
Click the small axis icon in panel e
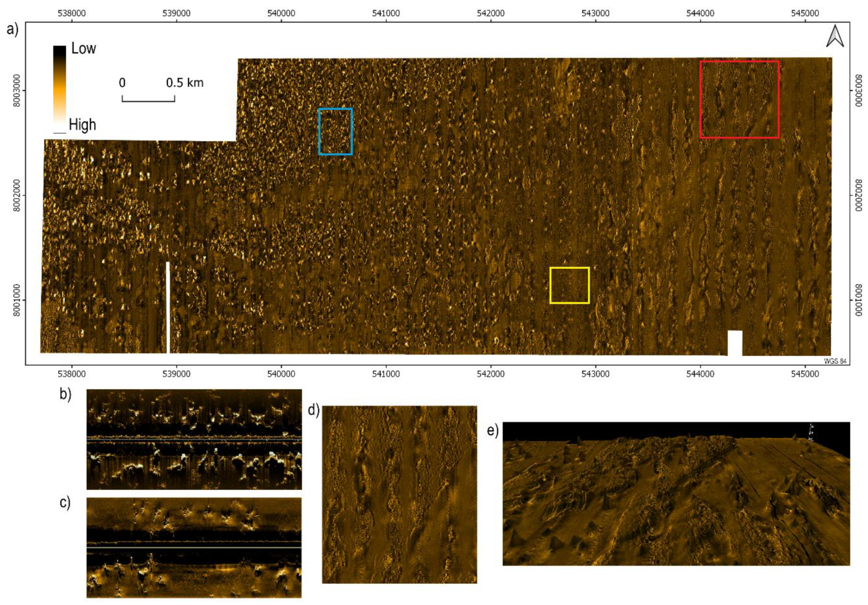point(810,432)
